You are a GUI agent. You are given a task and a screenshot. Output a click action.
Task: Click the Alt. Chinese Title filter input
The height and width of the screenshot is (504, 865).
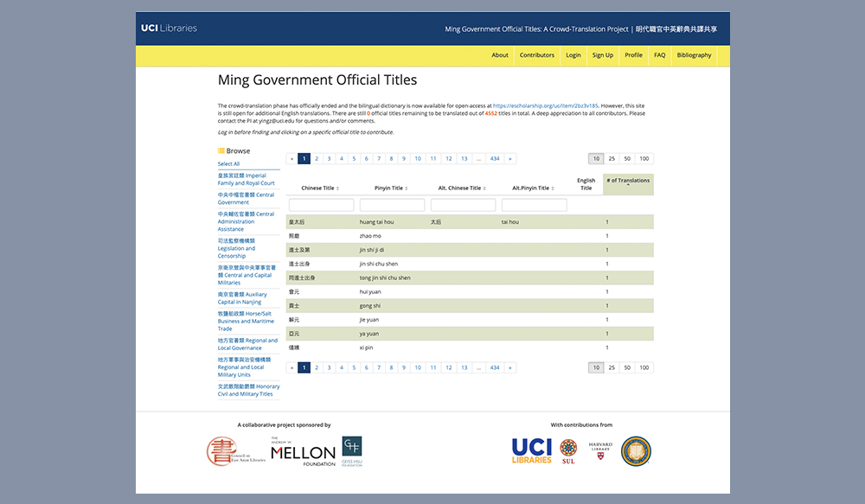(x=463, y=205)
